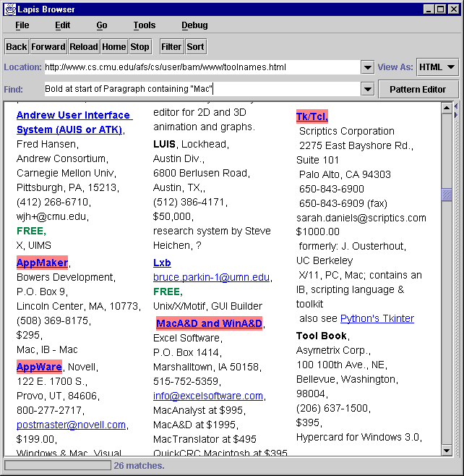The width and height of the screenshot is (464, 476).
Task: Open the Debug menu
Action: pyautogui.click(x=194, y=25)
